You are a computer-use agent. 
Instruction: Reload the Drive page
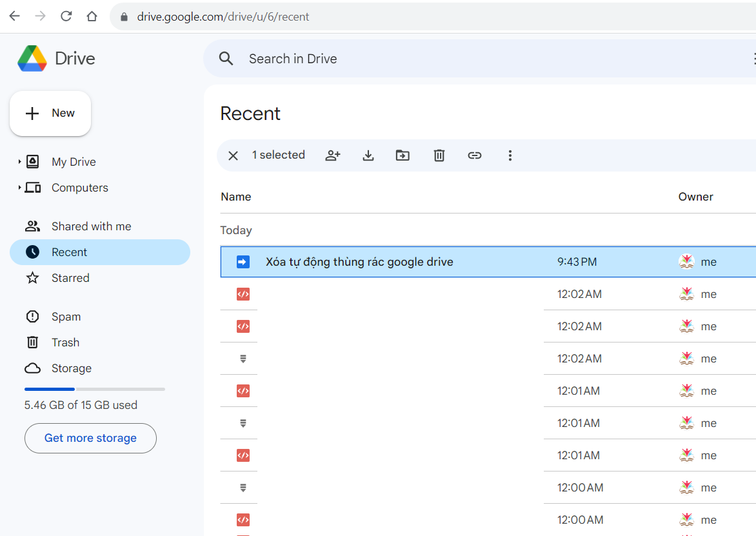(x=66, y=16)
